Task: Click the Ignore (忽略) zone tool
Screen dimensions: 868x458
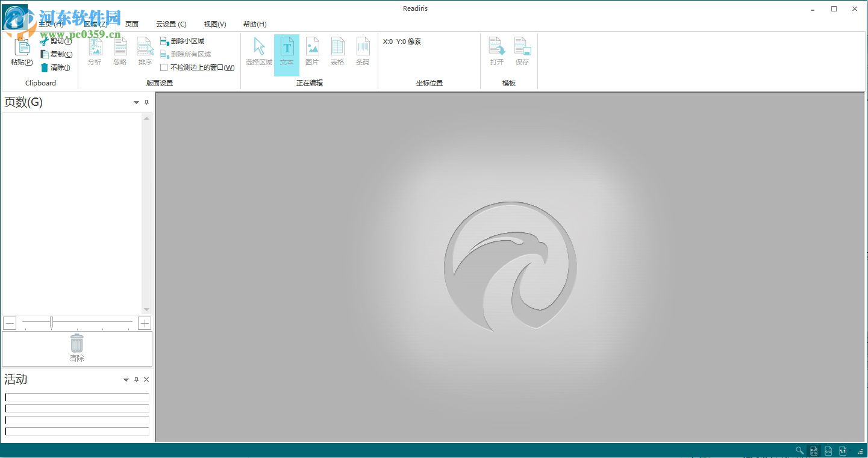Action: coord(120,52)
